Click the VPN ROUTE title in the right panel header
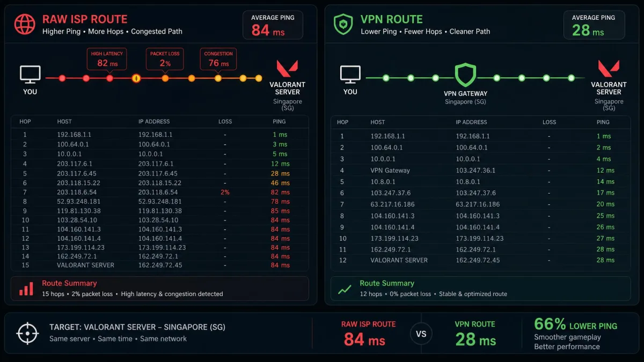Image resolution: width=644 pixels, height=362 pixels. pos(392,19)
